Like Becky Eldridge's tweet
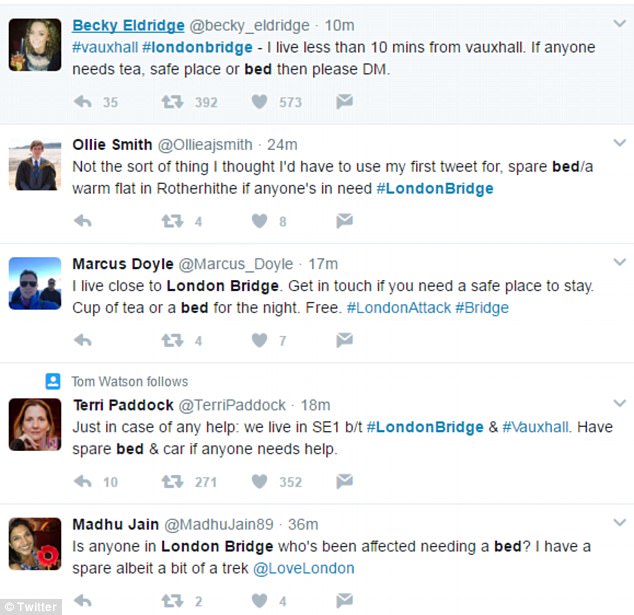634x615 pixels. (x=260, y=102)
